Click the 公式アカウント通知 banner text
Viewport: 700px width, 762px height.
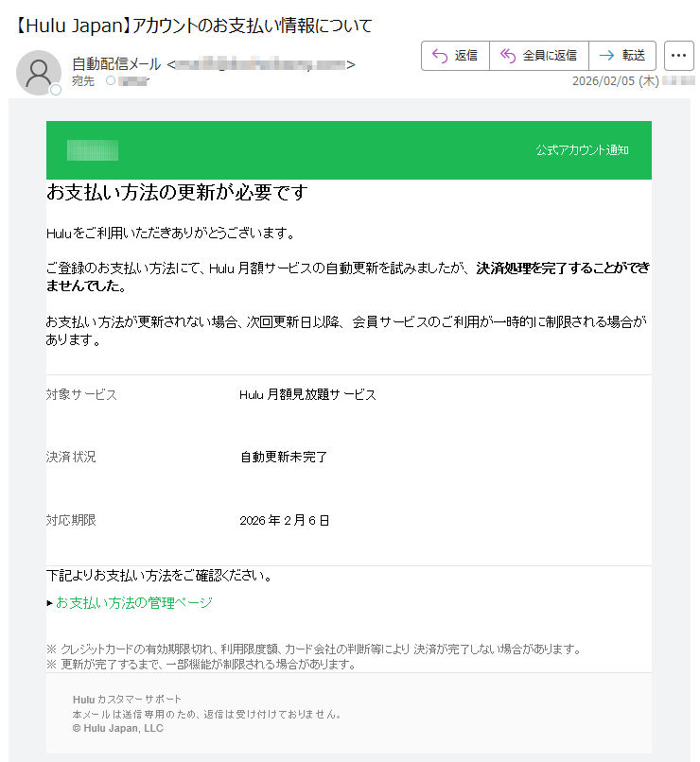582,150
